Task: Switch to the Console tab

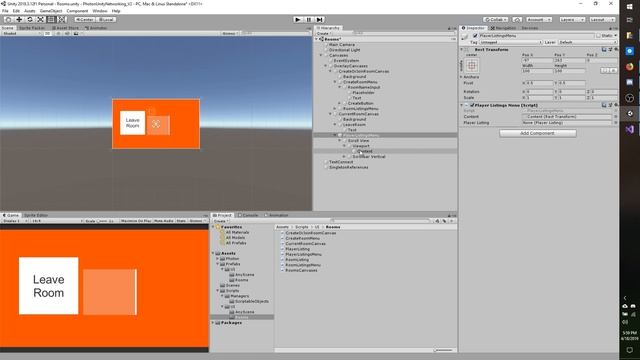Action: click(248, 215)
